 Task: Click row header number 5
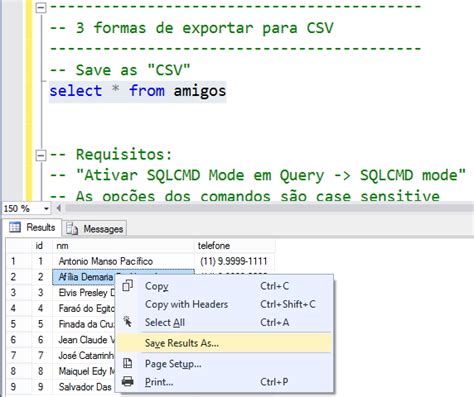pyautogui.click(x=19, y=324)
